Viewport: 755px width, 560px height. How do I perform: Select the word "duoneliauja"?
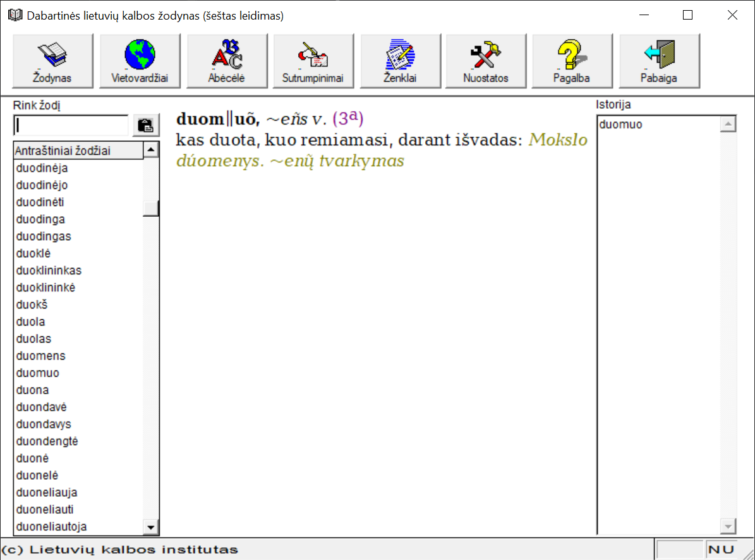coord(47,492)
